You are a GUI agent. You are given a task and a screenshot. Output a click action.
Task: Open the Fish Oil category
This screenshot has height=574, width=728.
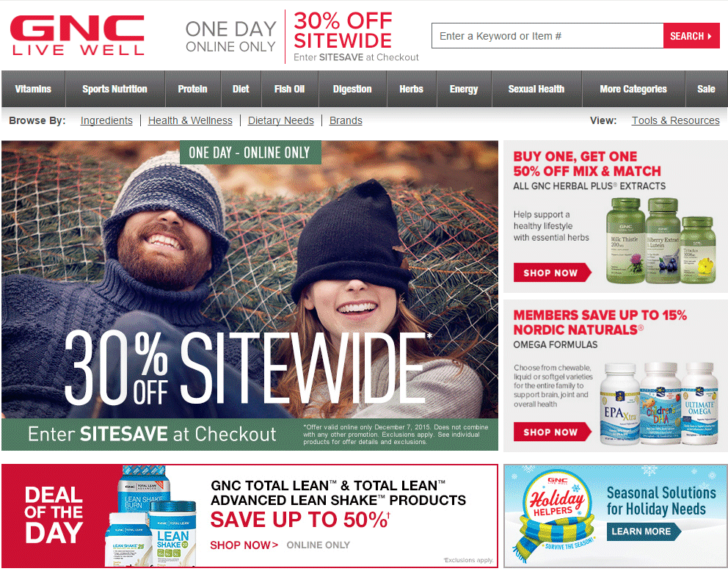(289, 89)
